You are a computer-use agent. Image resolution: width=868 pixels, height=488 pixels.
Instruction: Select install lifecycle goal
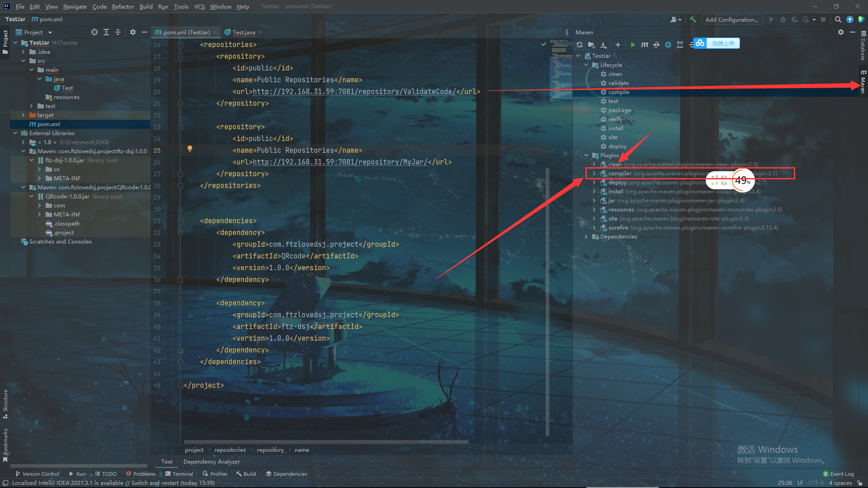click(616, 128)
